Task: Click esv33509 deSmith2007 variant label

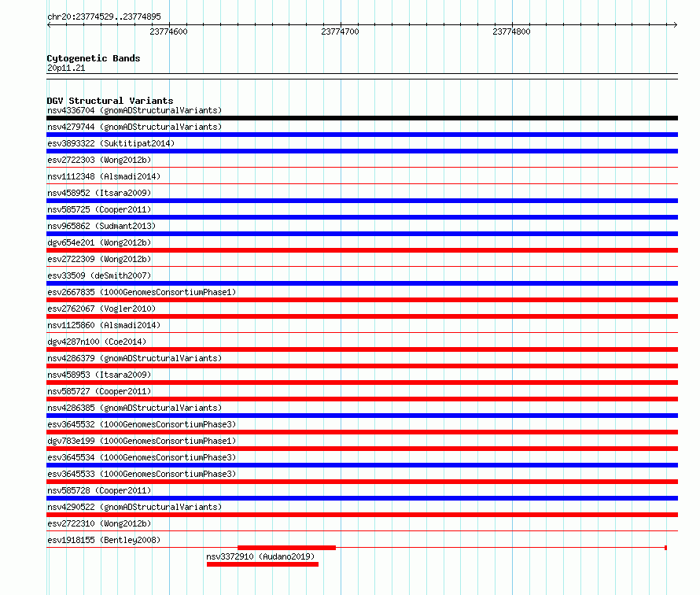Action: (99, 275)
